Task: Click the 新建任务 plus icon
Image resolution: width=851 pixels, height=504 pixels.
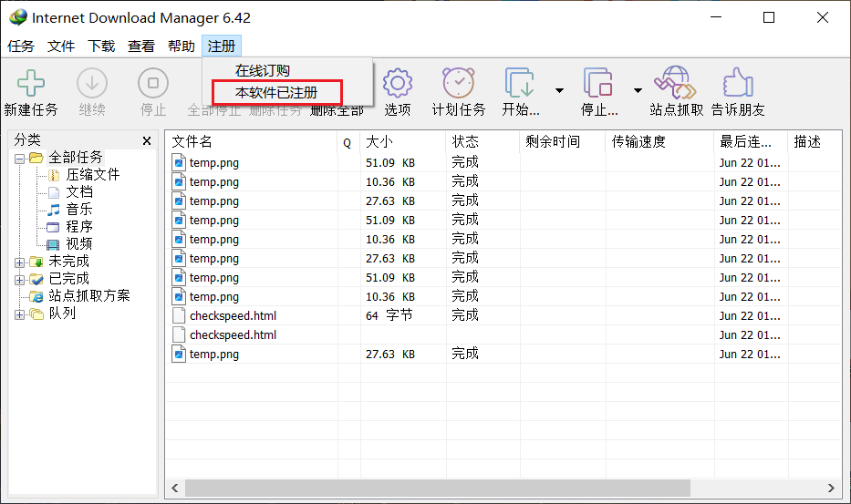Action: click(x=31, y=84)
